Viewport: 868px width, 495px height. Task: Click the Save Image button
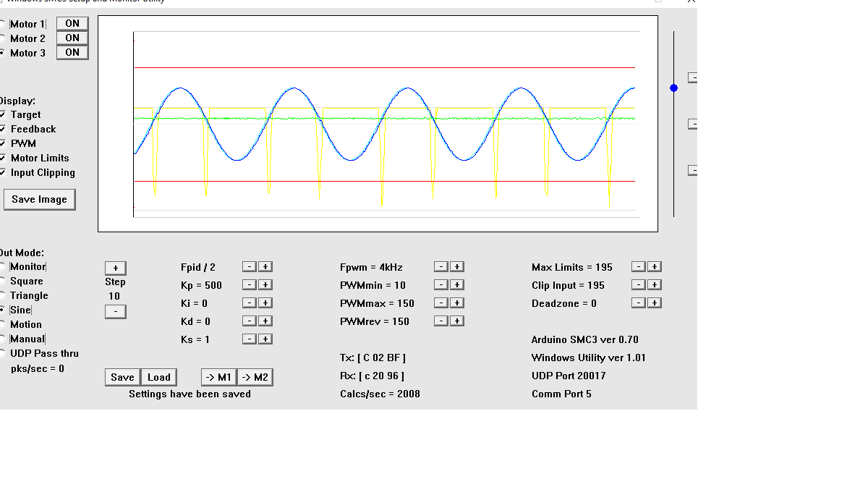point(40,200)
